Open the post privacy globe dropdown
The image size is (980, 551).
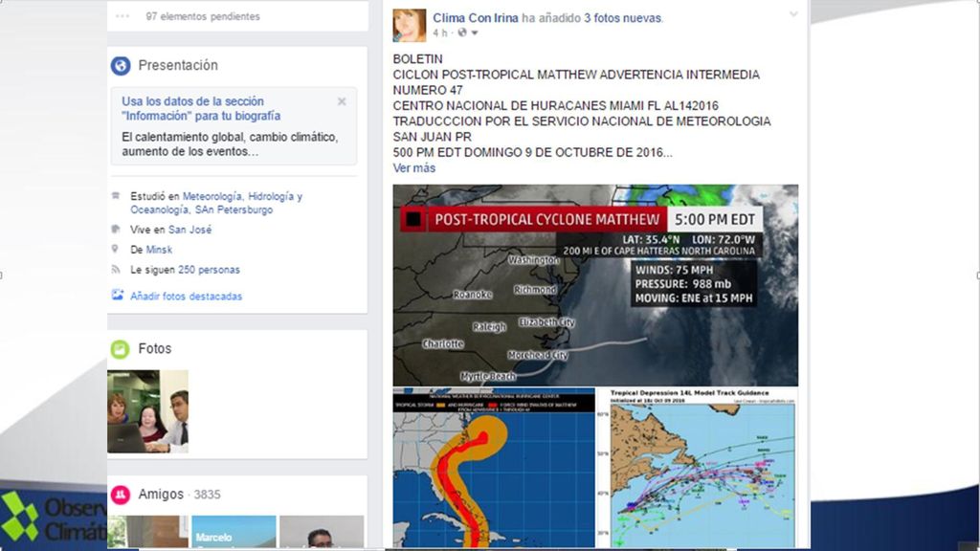pos(467,33)
